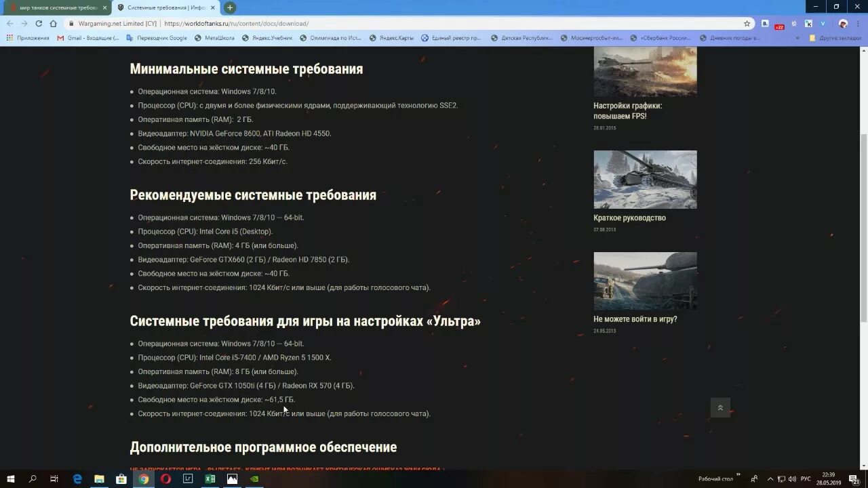Open the browser home page
Image resolution: width=868 pixels, height=488 pixels.
(53, 23)
